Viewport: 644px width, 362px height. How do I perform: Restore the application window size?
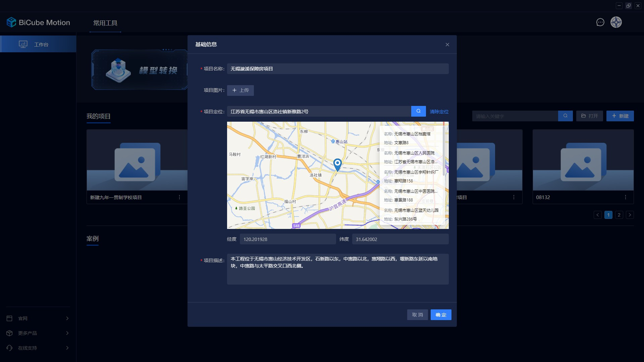629,6
